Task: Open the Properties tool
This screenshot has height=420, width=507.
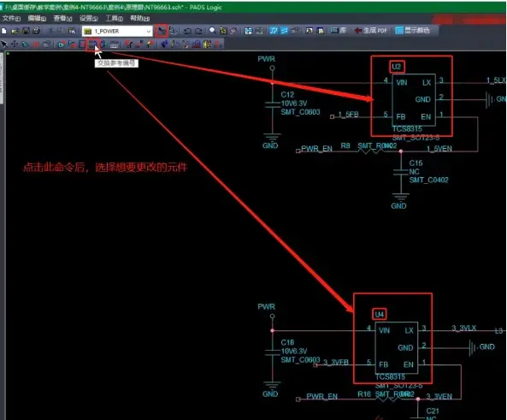Action: coord(46,44)
